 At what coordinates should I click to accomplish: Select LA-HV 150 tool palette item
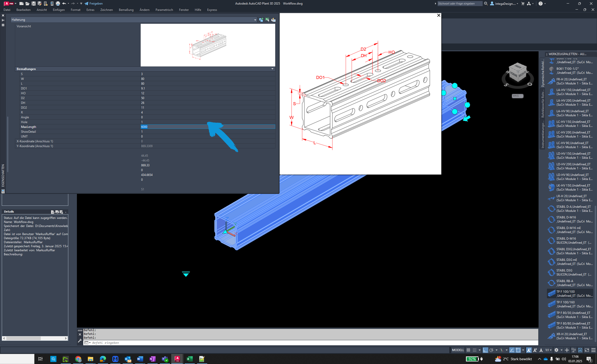point(570,92)
